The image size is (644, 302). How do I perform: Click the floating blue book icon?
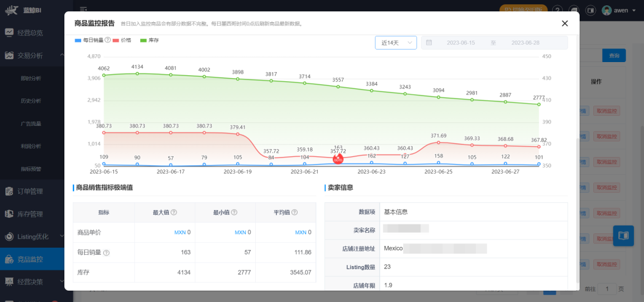624,236
